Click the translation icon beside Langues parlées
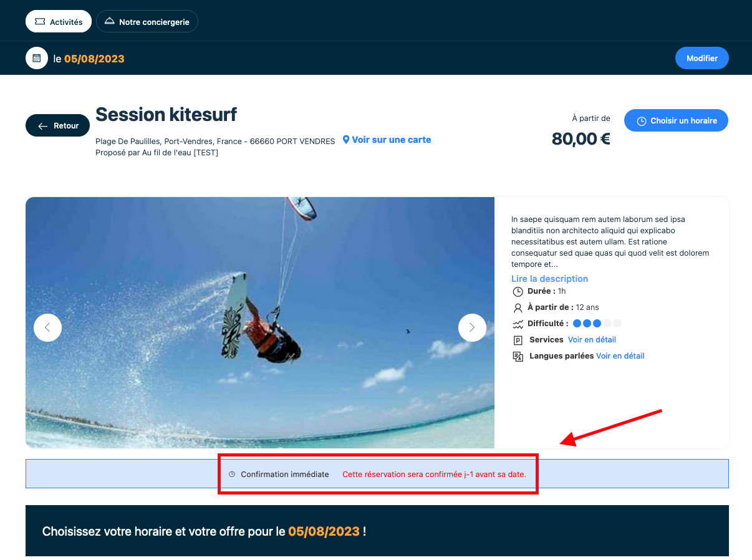This screenshot has height=560, width=752. (518, 357)
